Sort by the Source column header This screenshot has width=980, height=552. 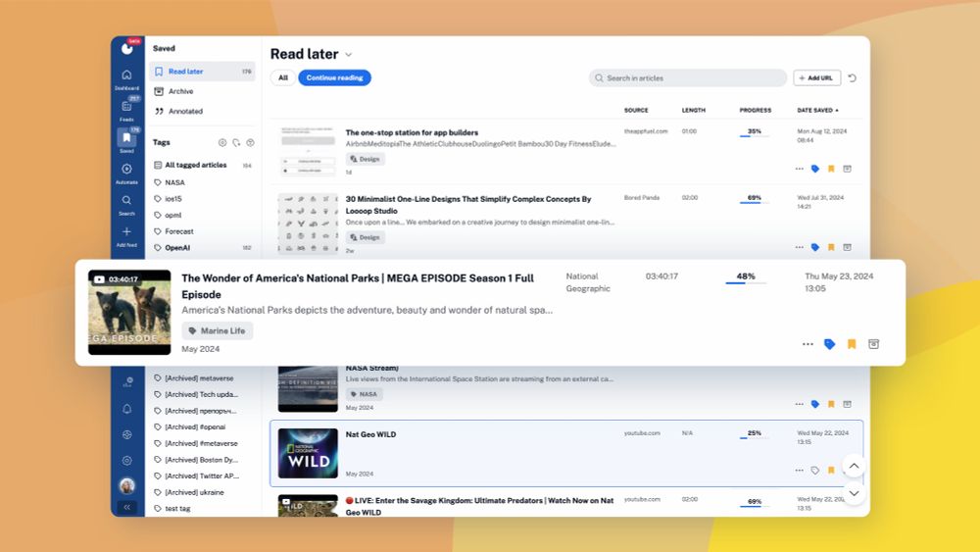(x=636, y=110)
